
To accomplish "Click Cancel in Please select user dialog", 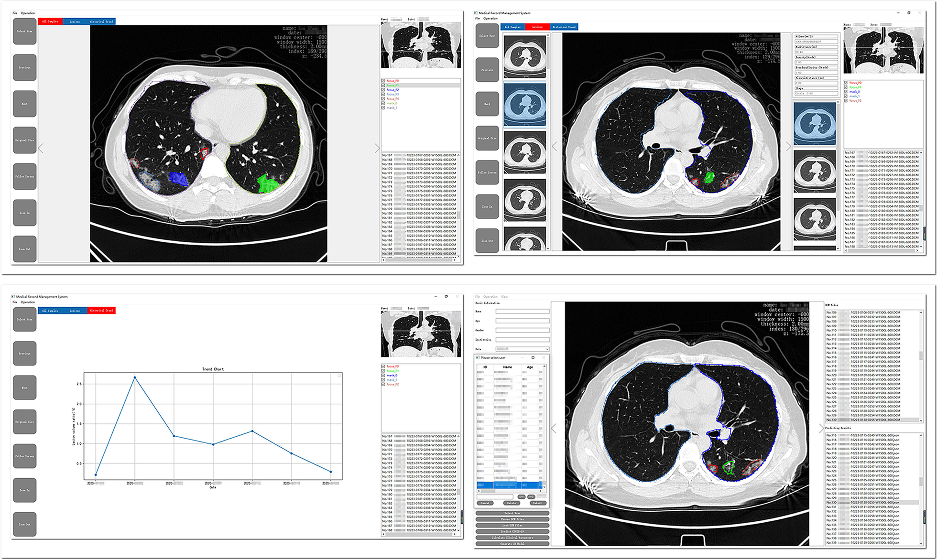I will tap(485, 503).
